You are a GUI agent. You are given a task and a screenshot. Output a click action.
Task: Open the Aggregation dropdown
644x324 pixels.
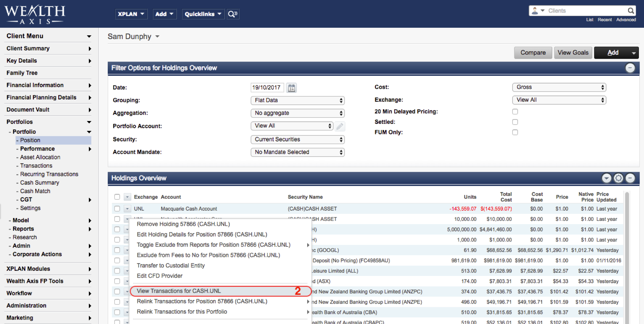tap(297, 113)
